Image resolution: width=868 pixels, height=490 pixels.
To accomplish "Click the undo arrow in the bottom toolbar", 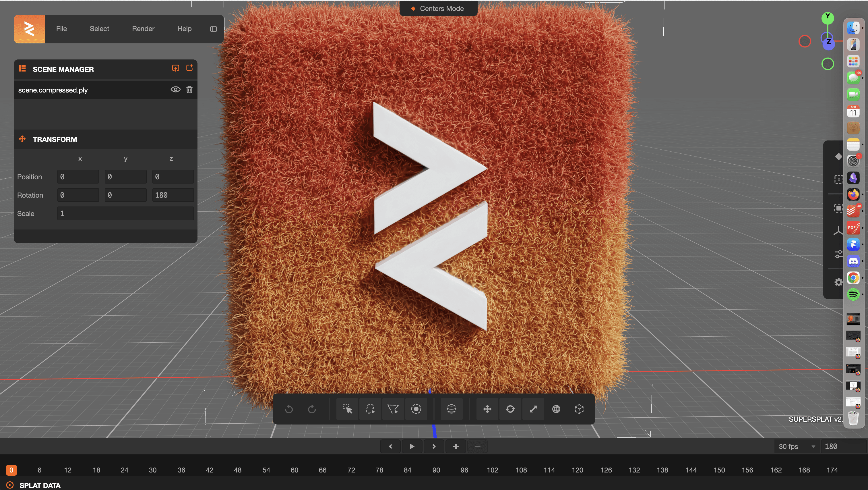I will pos(289,409).
